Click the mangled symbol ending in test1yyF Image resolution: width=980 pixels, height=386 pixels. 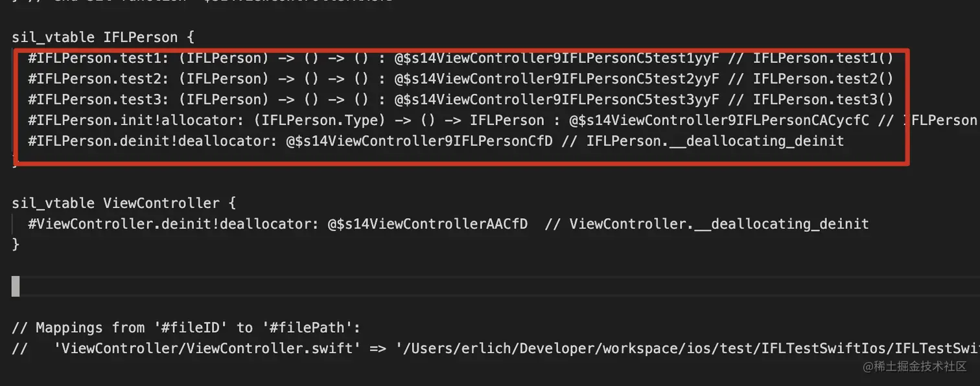click(x=557, y=58)
